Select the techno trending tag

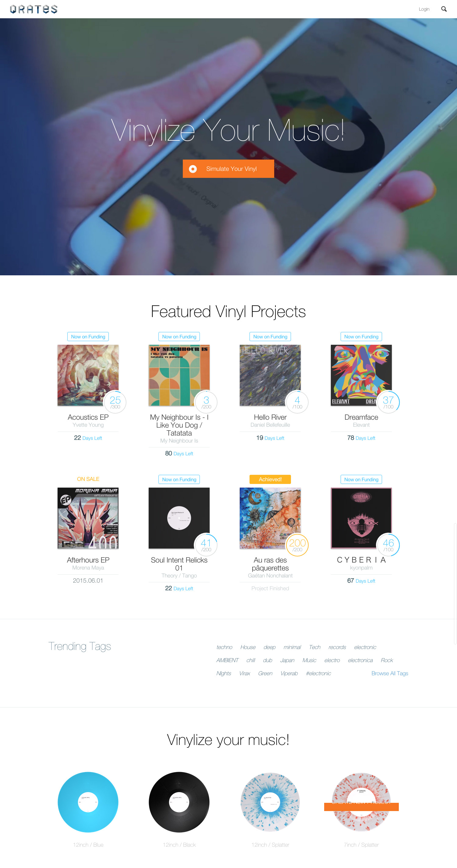click(224, 647)
